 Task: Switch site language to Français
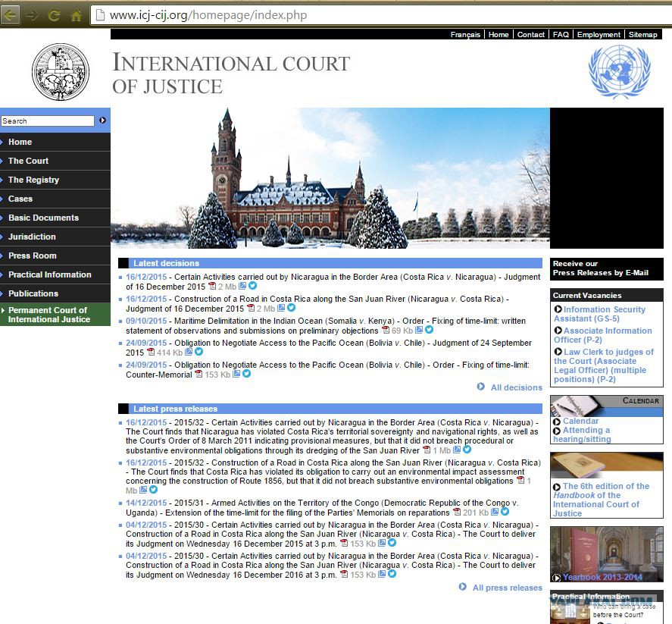point(465,35)
